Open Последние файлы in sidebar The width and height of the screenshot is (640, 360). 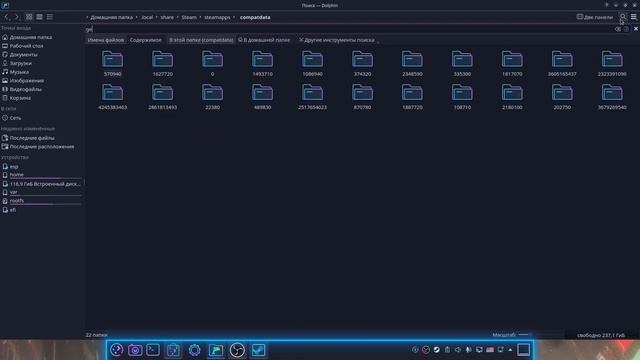41,138
